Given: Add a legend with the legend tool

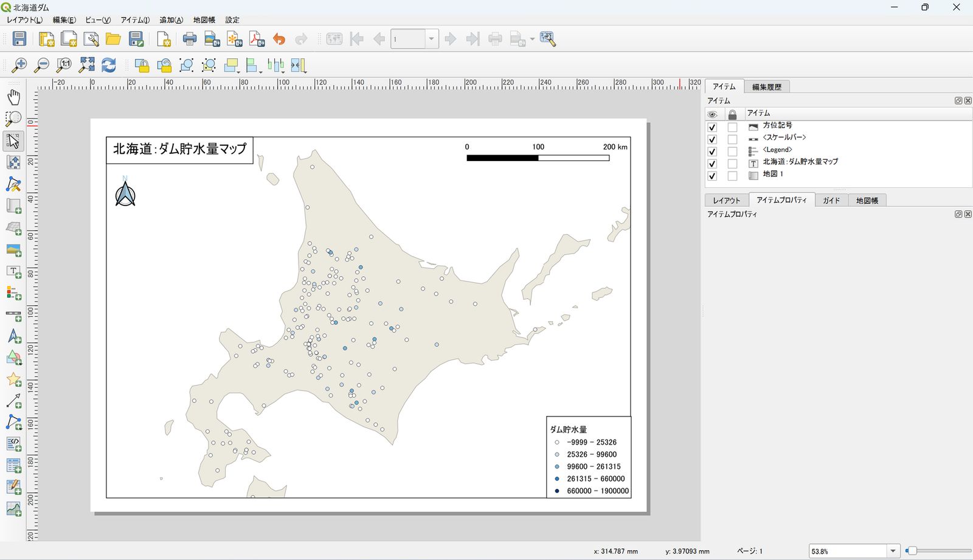Looking at the screenshot, I should pyautogui.click(x=13, y=293).
